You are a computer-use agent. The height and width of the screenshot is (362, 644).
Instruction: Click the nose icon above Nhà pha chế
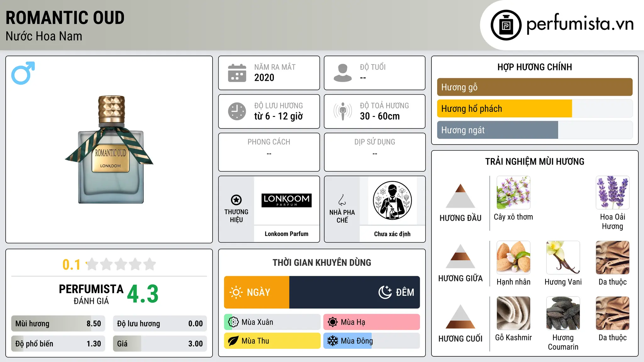(x=342, y=200)
